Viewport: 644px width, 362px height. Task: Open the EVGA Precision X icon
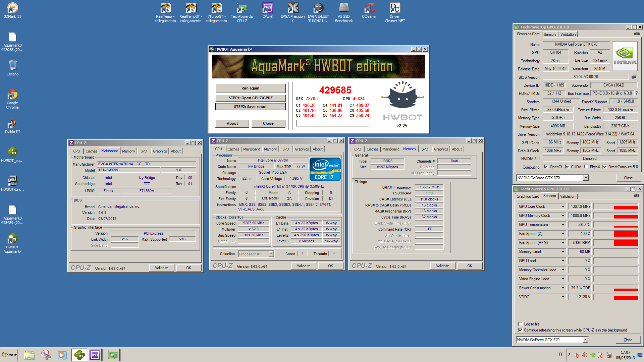(293, 12)
